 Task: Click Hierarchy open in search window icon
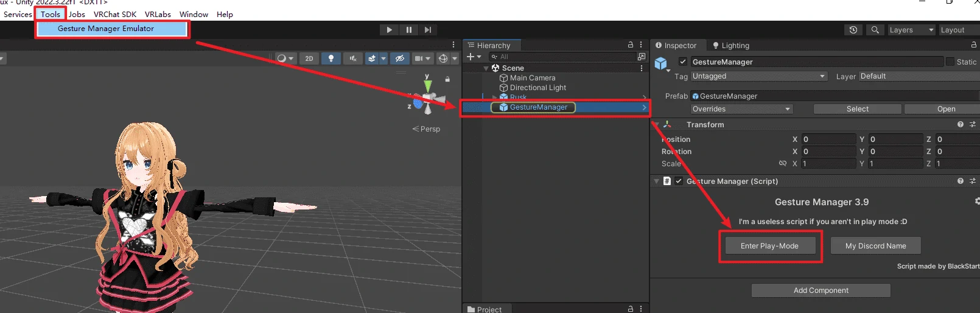(x=642, y=57)
